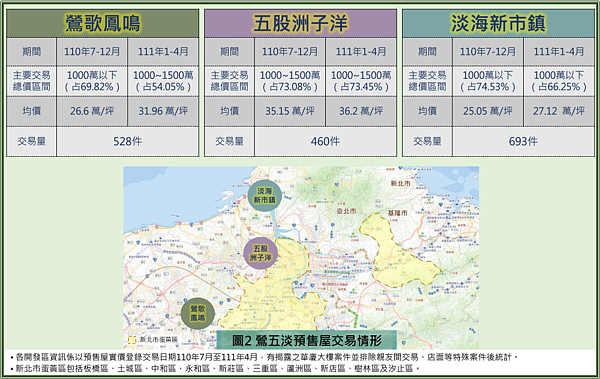Click 主要交易總價區間 label in 鶯歌鳳鳴 table
The height and width of the screenshot is (379, 600).
pyautogui.click(x=31, y=81)
